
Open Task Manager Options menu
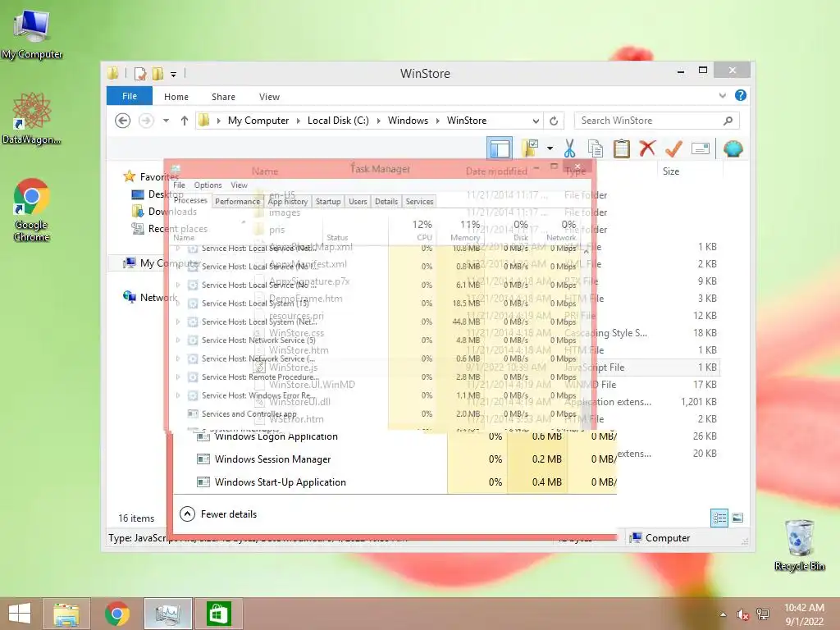click(208, 185)
